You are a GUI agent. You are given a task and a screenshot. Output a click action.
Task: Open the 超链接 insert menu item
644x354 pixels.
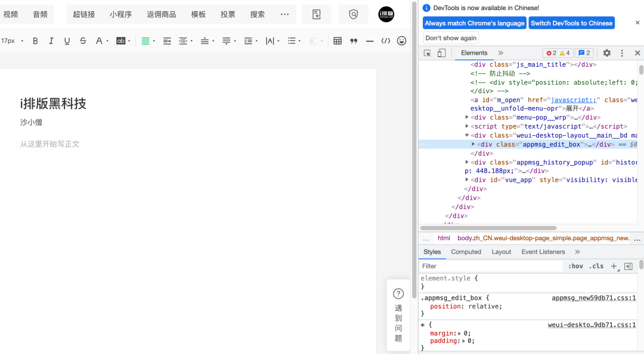tap(84, 14)
